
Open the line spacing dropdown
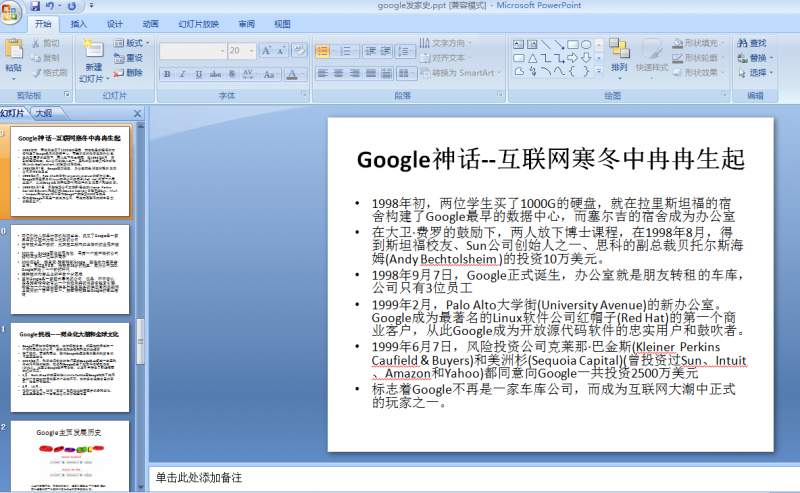[x=405, y=51]
